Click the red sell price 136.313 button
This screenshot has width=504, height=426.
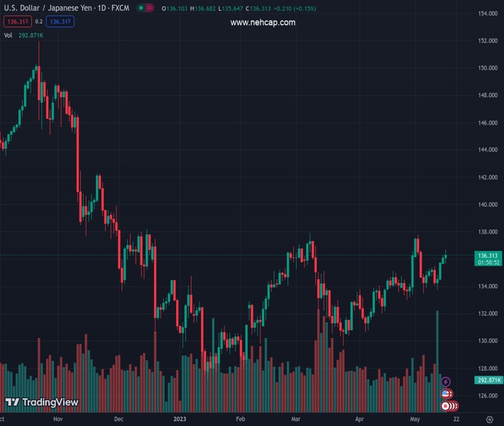pos(17,22)
